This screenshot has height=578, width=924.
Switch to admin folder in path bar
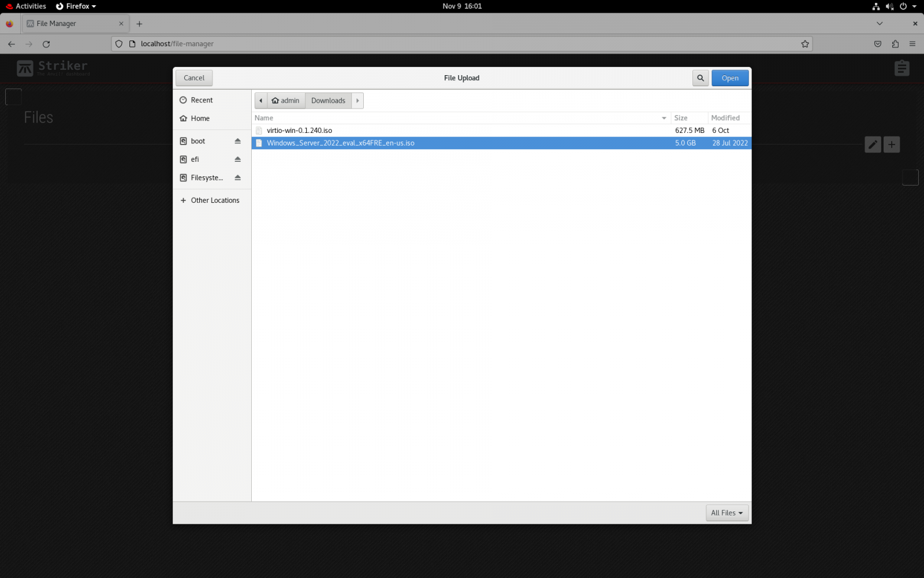pyautogui.click(x=286, y=101)
